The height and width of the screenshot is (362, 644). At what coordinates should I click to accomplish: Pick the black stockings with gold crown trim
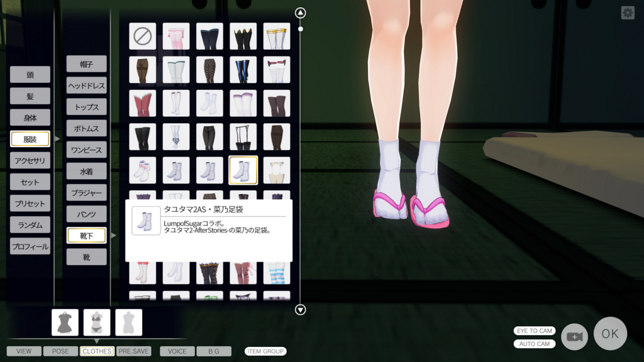coord(243,36)
